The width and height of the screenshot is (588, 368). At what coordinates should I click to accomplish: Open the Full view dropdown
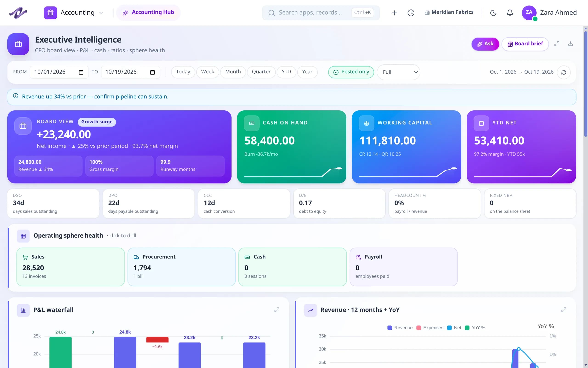[x=399, y=72]
